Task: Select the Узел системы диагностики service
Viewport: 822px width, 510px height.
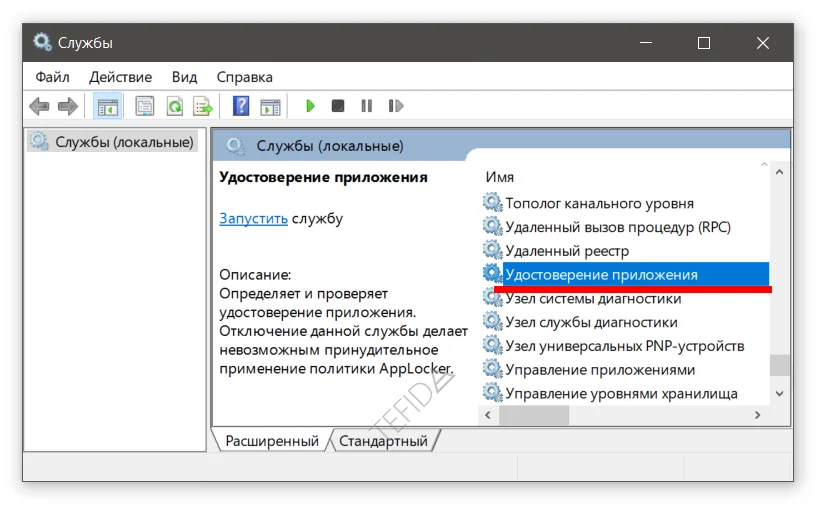Action: (593, 299)
